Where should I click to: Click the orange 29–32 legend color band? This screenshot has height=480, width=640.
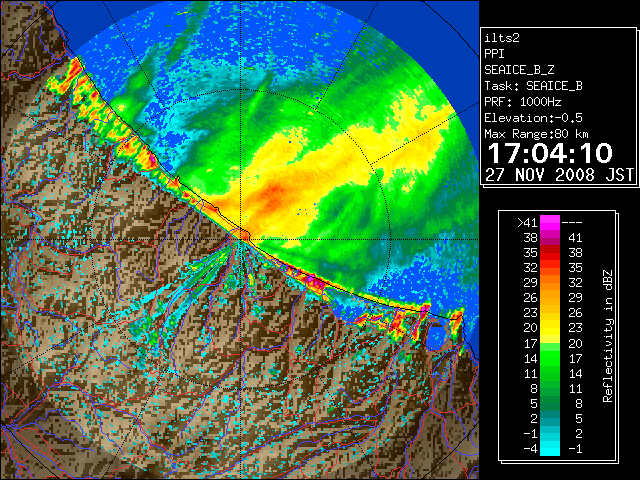550,282
